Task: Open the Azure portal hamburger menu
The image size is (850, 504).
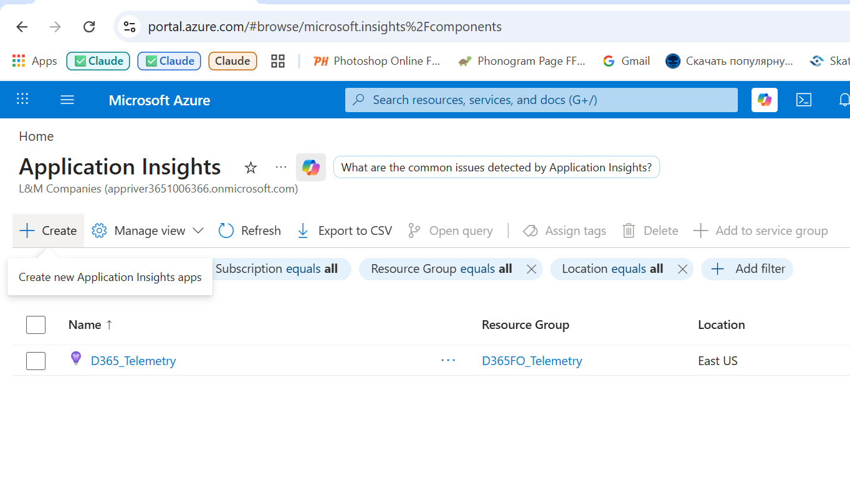Action: click(x=67, y=100)
